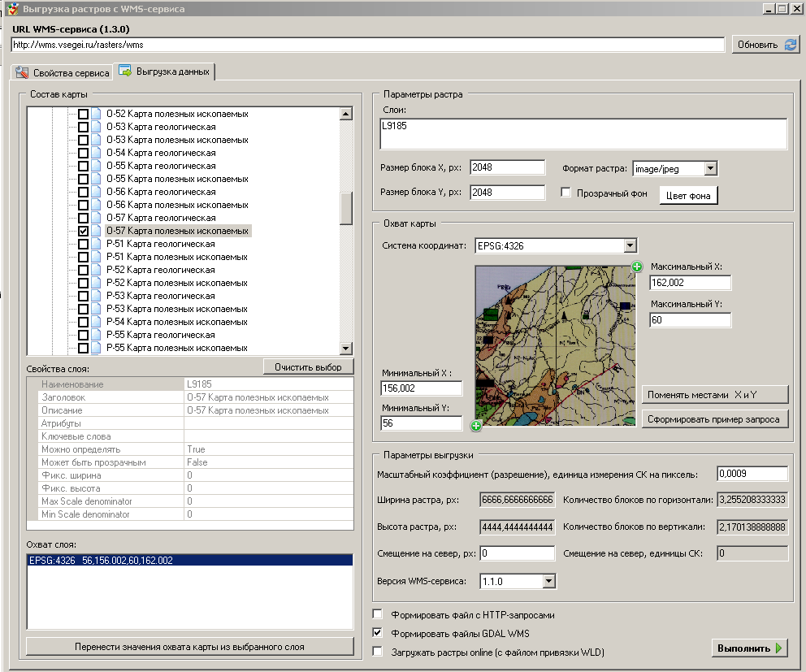Screen dimensions: 806x672
Task: Click the refresh icon on the Обновить button
Action: pos(790,45)
